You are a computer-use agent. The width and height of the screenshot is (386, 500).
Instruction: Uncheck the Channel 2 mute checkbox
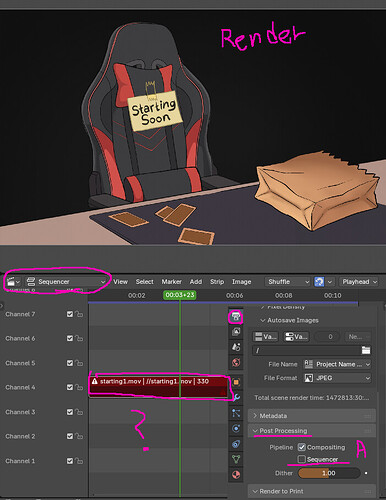click(x=70, y=436)
